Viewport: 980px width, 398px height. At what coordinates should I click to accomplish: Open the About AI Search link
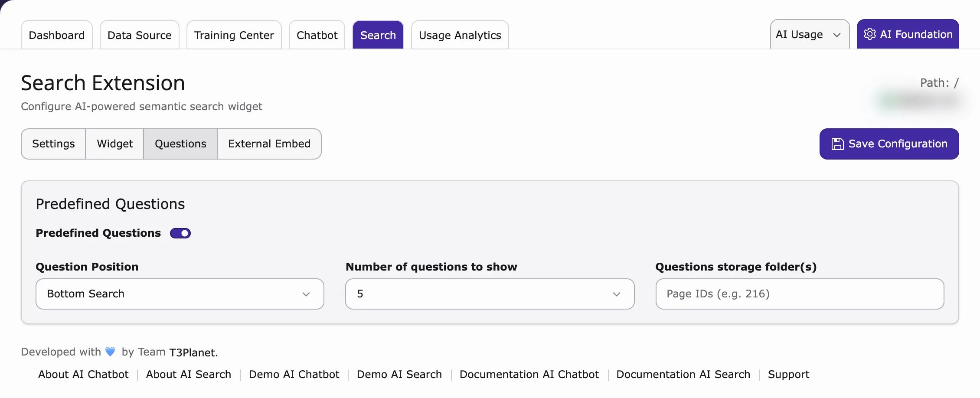coord(189,374)
